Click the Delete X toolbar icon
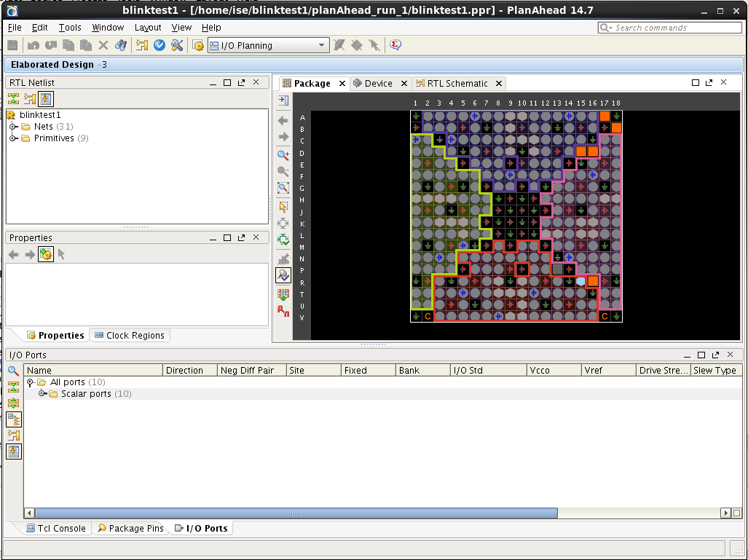Image resolution: width=748 pixels, height=560 pixels. (103, 45)
